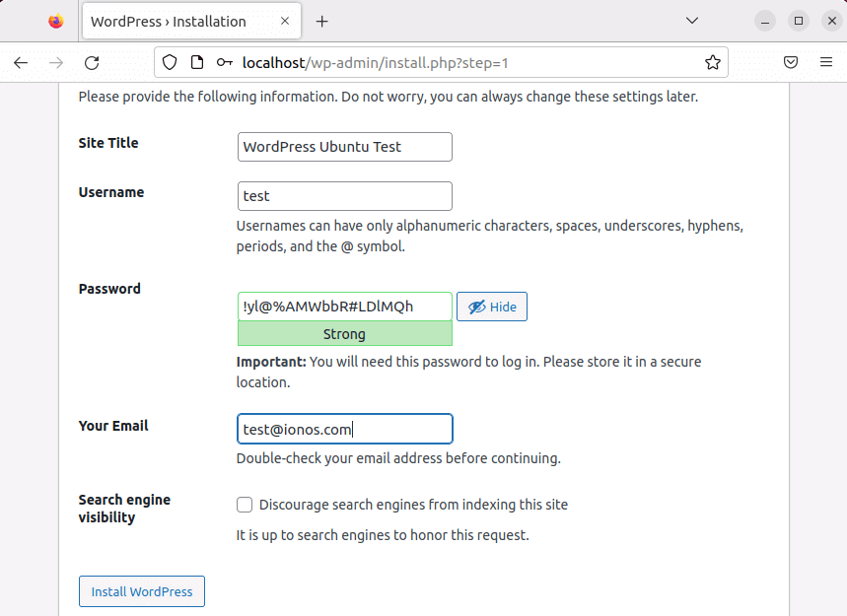The width and height of the screenshot is (847, 616).
Task: Open a new tab with plus button
Action: tap(321, 21)
